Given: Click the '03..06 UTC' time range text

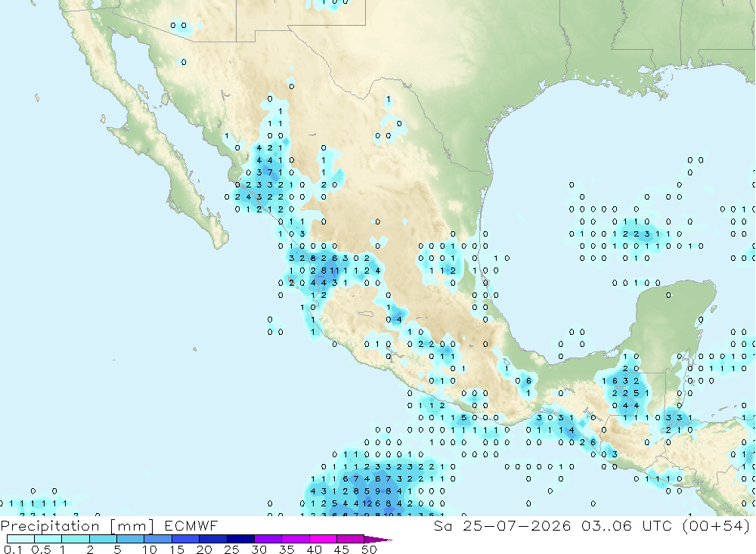Looking at the screenshot, I should tap(627, 525).
